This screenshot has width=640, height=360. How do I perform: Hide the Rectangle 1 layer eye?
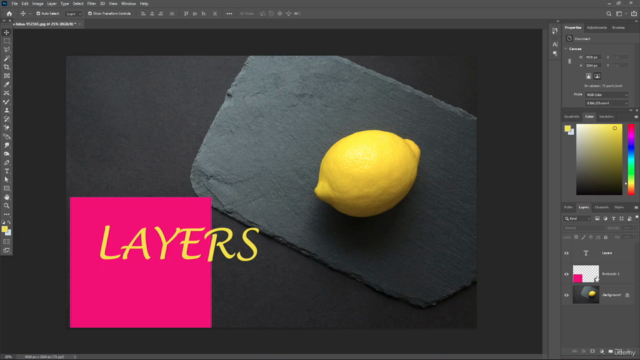click(567, 274)
